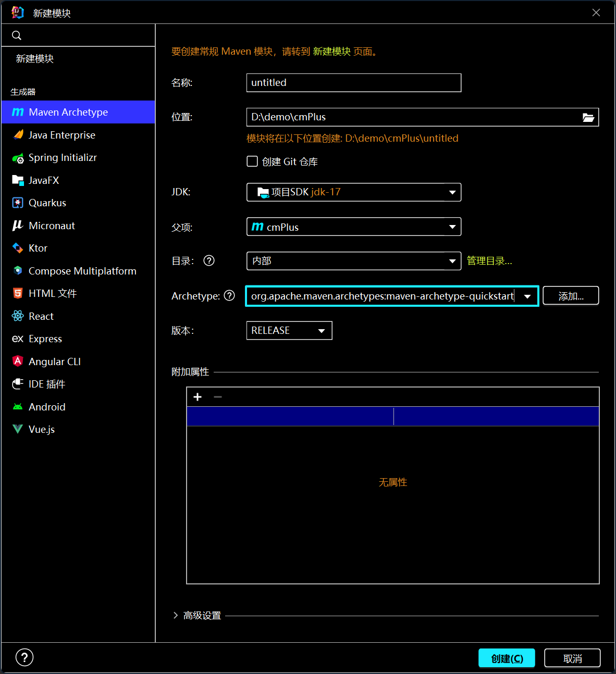
Task: Click the Maven m icon in 父项 field
Action: [x=257, y=227]
